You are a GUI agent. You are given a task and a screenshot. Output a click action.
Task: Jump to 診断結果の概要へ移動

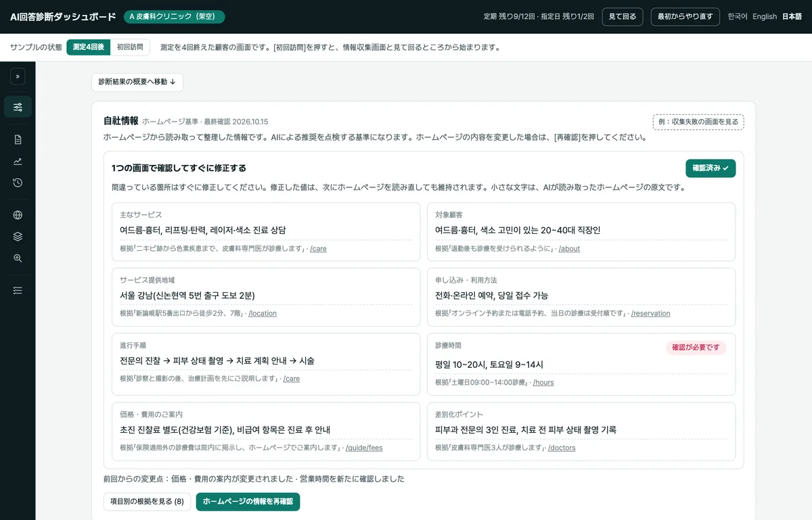tap(137, 82)
